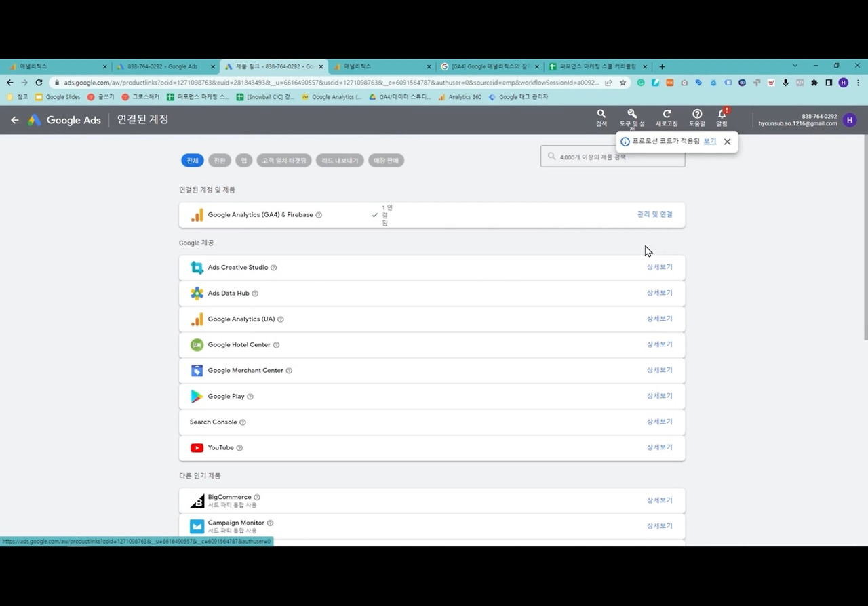Switch to the [GA4] Google 애널리틱스 tab
The height and width of the screenshot is (606, 868).
point(490,66)
